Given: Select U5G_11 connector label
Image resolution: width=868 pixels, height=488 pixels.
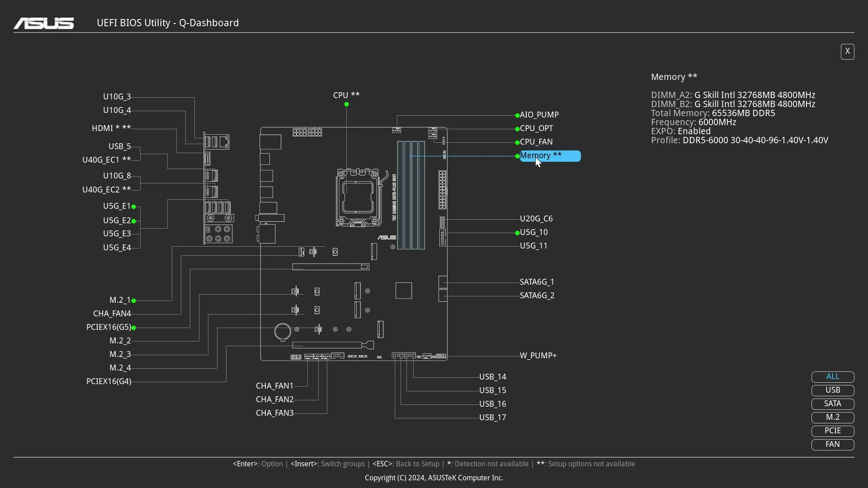Looking at the screenshot, I should 533,246.
